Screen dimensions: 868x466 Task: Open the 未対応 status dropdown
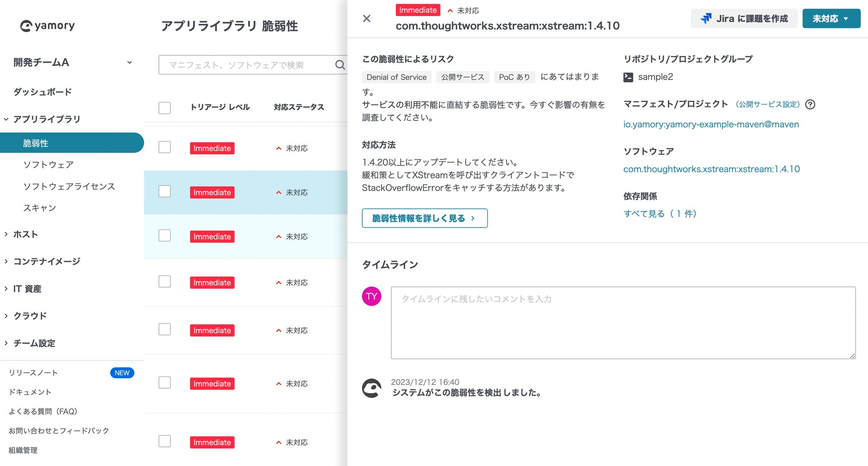click(831, 19)
